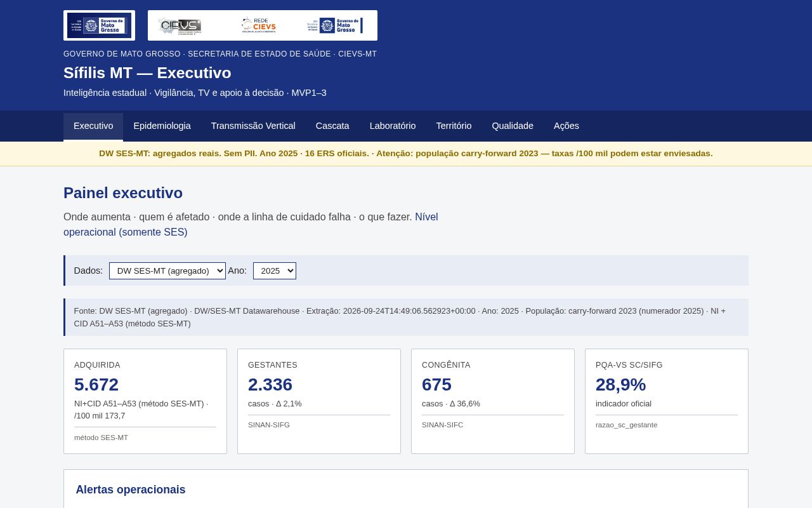Click the Sífilis MT — Executivo title
Screen dimensions: 812x508
pyautogui.click(x=147, y=73)
